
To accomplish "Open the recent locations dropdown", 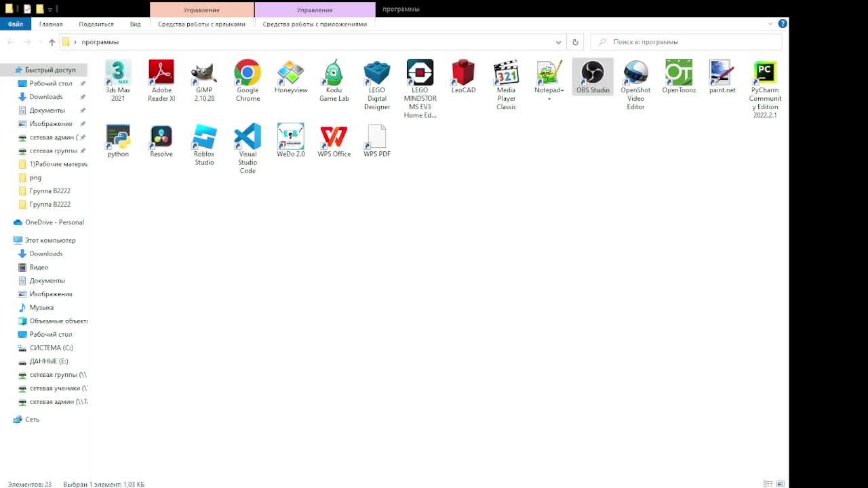I will pos(39,42).
